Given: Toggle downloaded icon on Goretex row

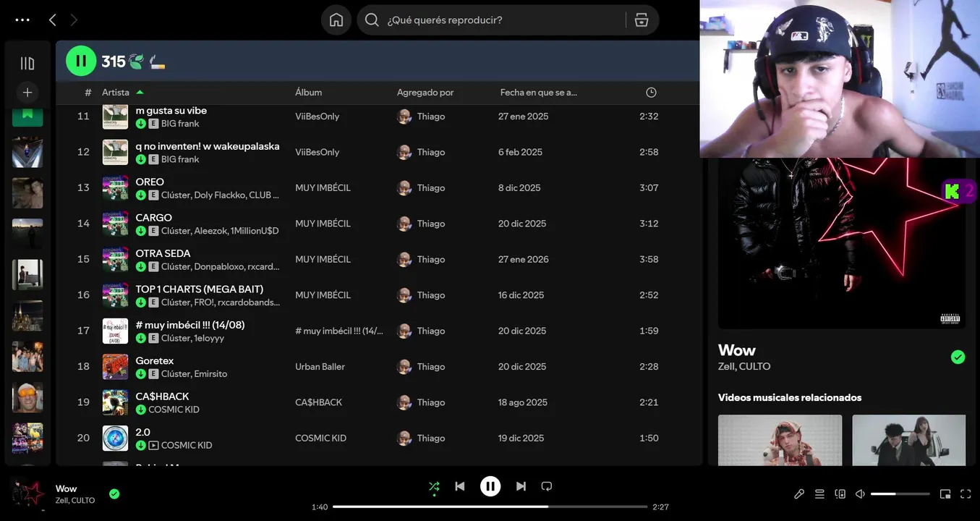Looking at the screenshot, I should pos(141,374).
